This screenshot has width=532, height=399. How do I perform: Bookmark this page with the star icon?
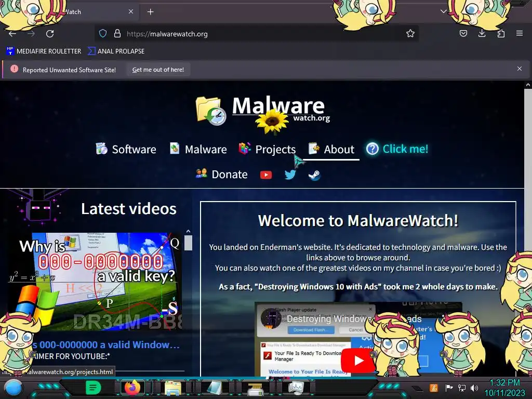click(410, 34)
